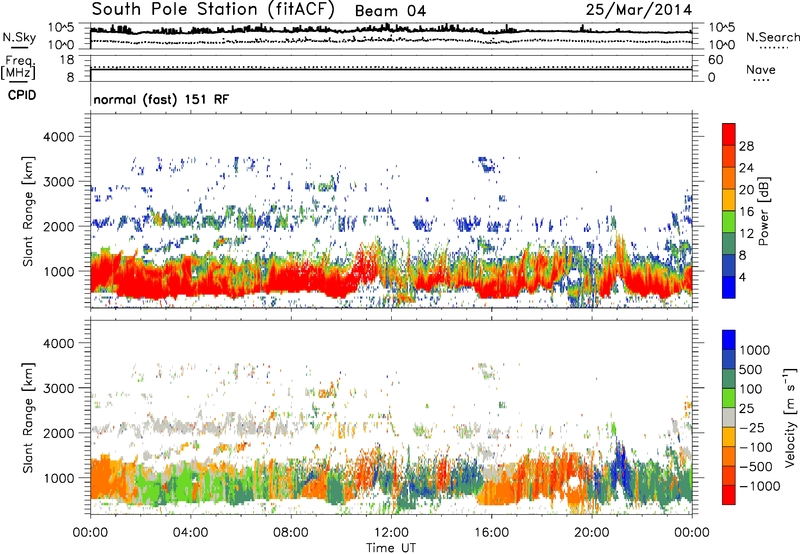
Task: Click 'normal (fast) 151 RF' text
Action: click(x=161, y=99)
